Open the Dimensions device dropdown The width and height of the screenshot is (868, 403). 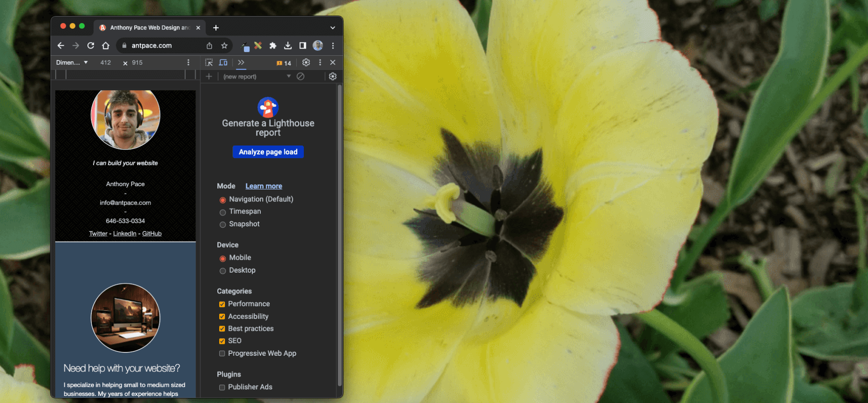coord(72,62)
